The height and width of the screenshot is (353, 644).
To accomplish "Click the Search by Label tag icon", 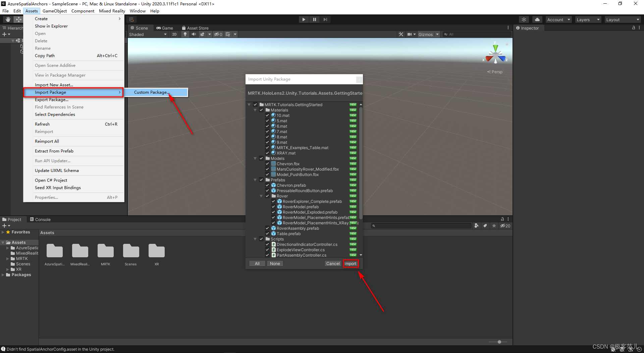I will (485, 226).
